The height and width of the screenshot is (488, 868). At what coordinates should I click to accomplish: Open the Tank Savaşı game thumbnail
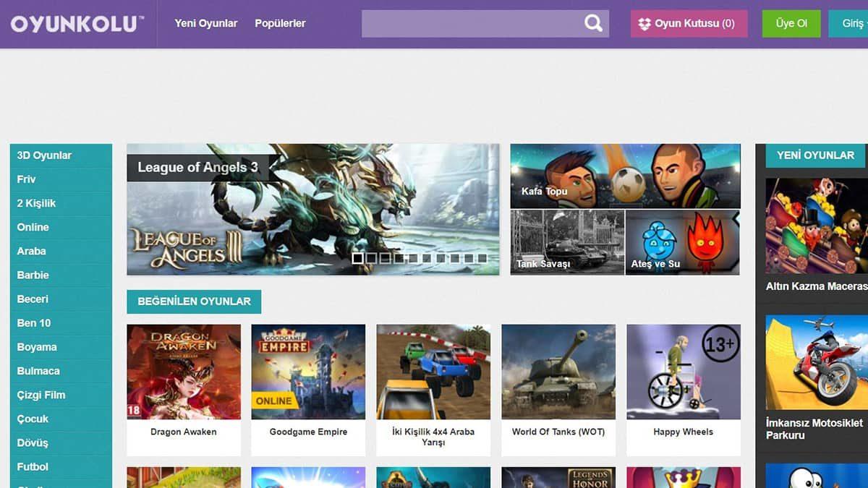coord(566,242)
